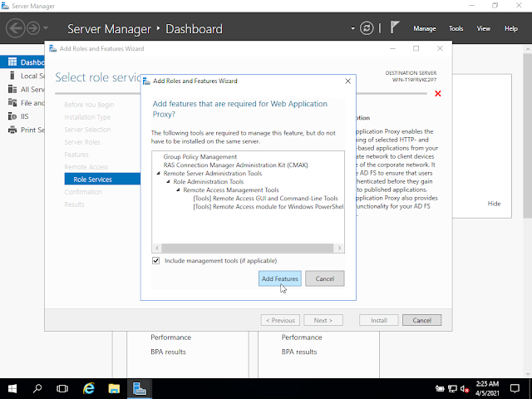Viewport: 532px width, 399px height.
Task: Open the Windows Start menu
Action: (x=12, y=388)
